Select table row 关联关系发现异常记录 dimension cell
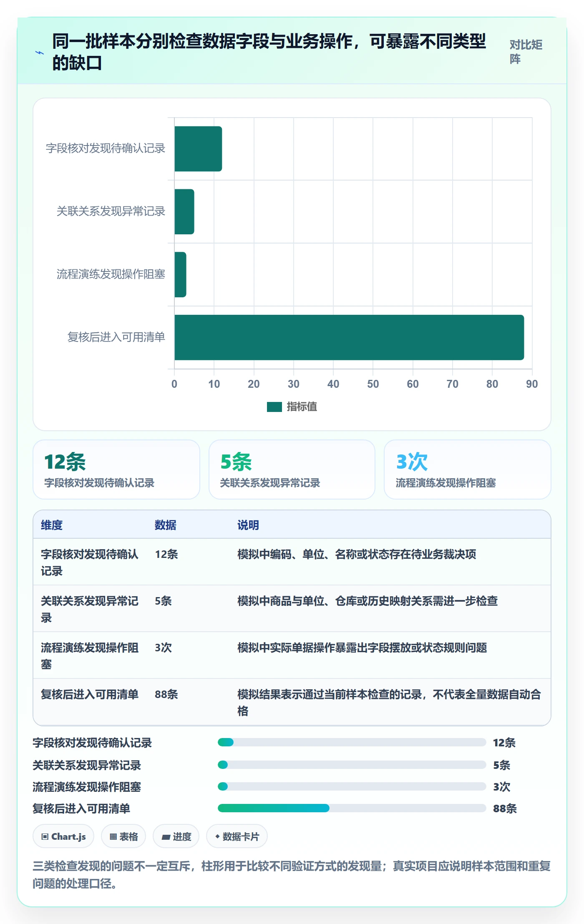This screenshot has height=924, width=584. coord(90,609)
